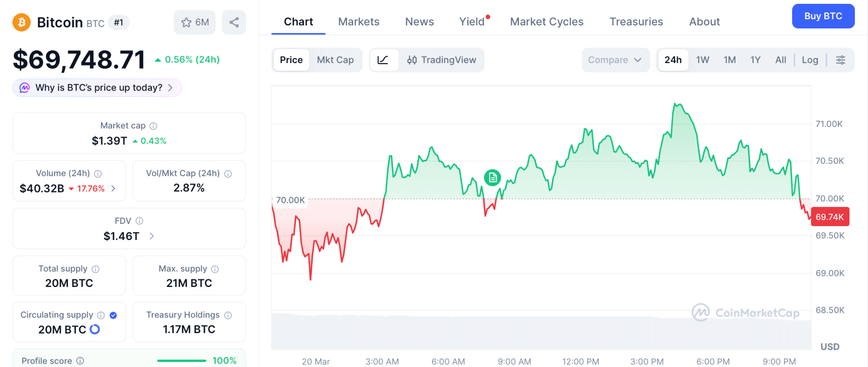Image resolution: width=868 pixels, height=367 pixels.
Task: Click the Market cap info icon
Action: coord(153,126)
